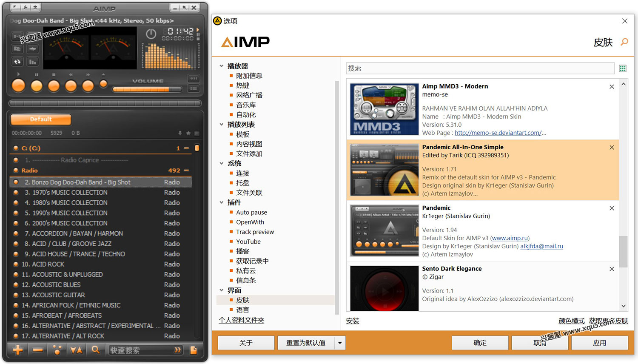The width and height of the screenshot is (638, 364).
Task: Collapse the C: (C:) playlist group
Action: [x=186, y=148]
